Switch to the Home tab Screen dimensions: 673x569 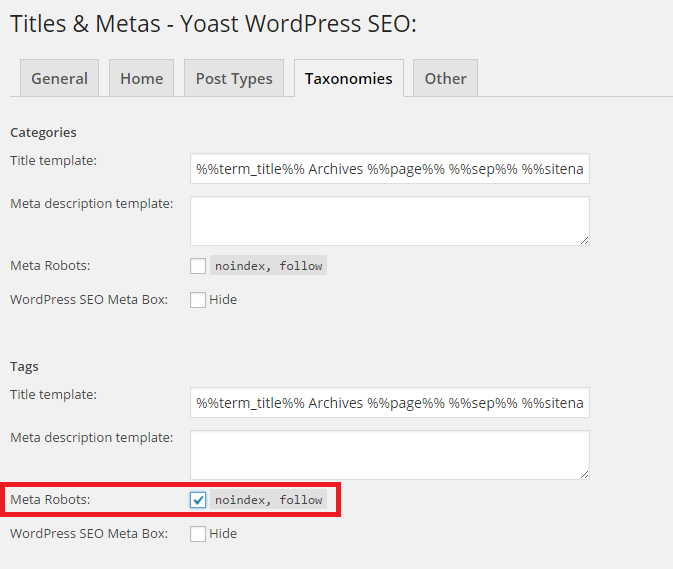pos(142,78)
